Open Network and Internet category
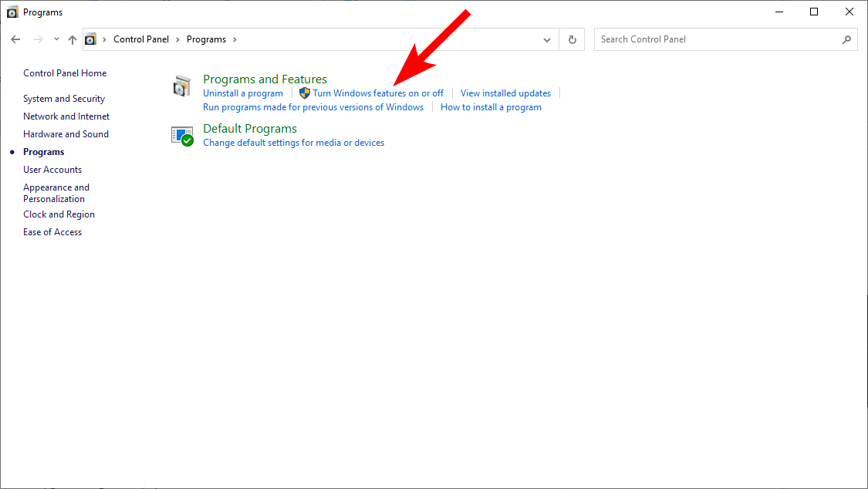This screenshot has width=868, height=489. point(66,116)
